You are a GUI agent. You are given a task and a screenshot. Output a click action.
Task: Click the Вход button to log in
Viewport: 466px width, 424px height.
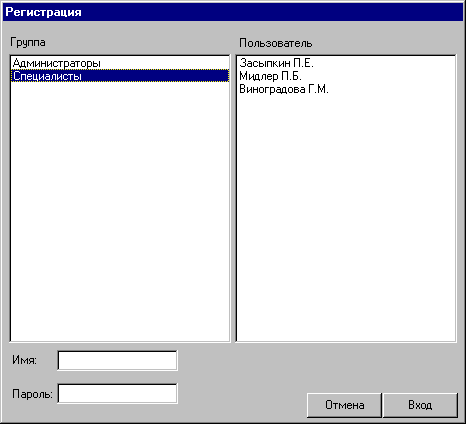pos(420,405)
